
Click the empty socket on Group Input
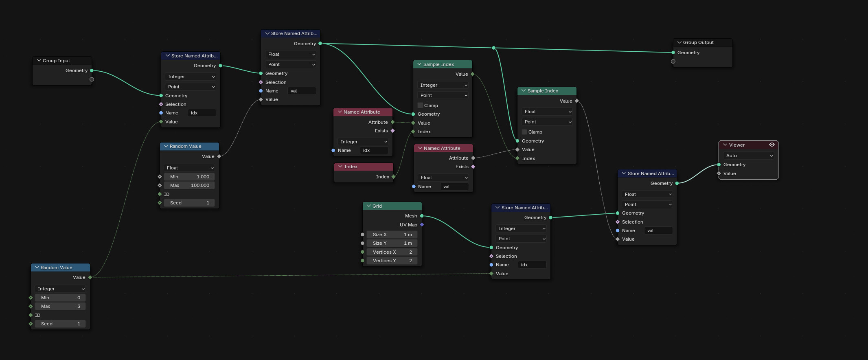[92, 79]
